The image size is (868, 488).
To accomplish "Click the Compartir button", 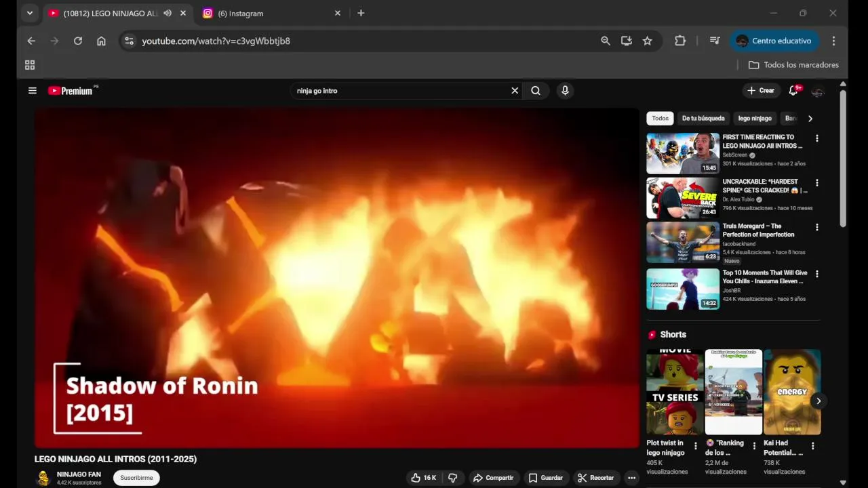I will pos(493,478).
